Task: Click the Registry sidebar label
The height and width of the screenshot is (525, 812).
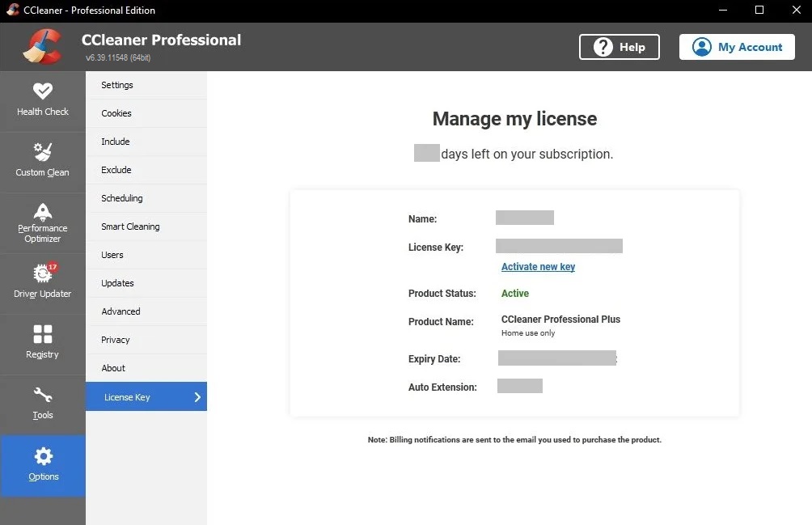Action: (43, 354)
